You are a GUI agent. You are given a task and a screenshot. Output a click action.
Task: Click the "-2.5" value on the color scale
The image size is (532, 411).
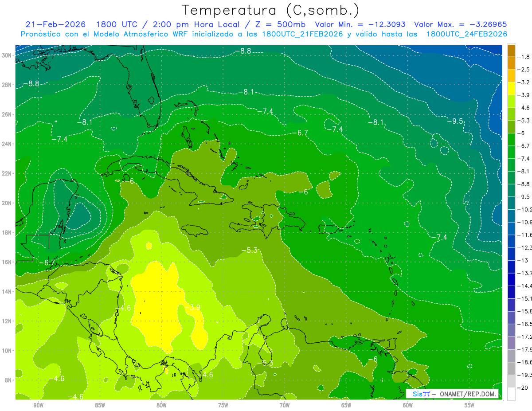524,70
